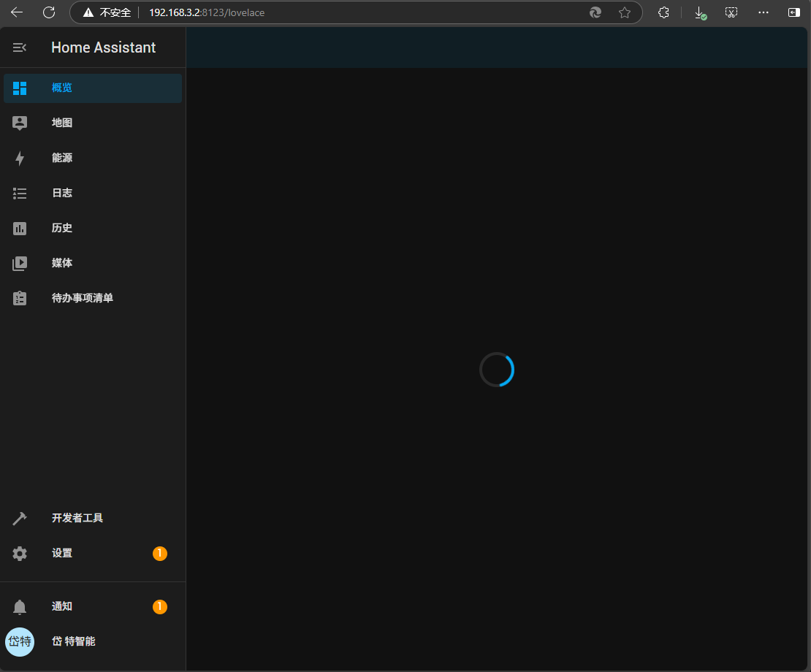811x672 pixels.
Task: Open the 历史 history chart icon
Action: [x=20, y=229]
